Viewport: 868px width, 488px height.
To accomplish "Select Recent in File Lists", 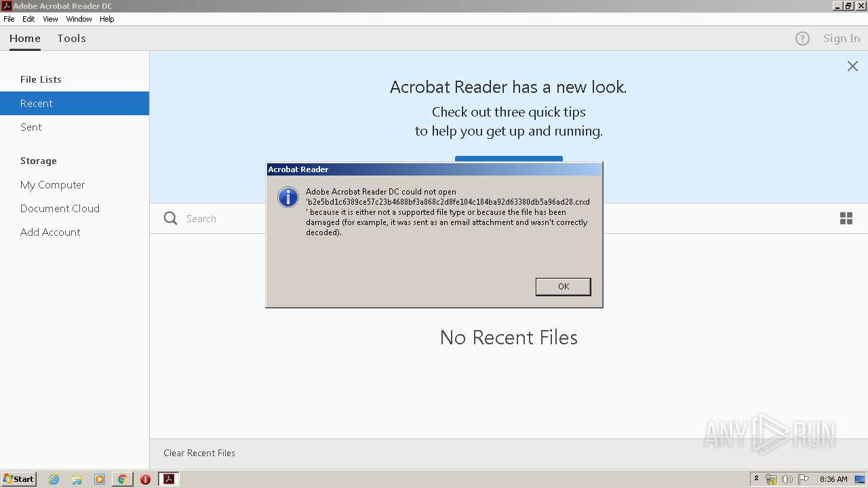I will tap(75, 103).
